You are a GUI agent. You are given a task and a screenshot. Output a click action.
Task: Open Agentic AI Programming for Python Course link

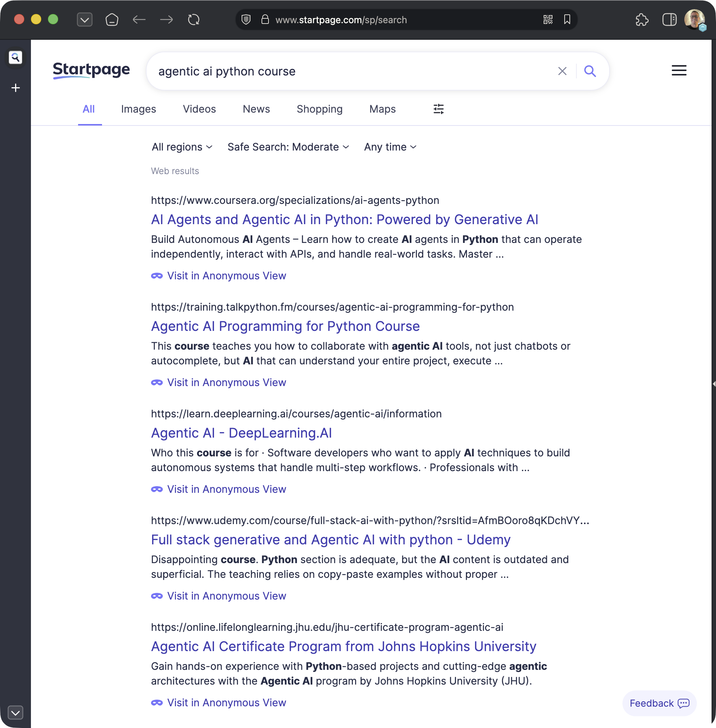285,326
